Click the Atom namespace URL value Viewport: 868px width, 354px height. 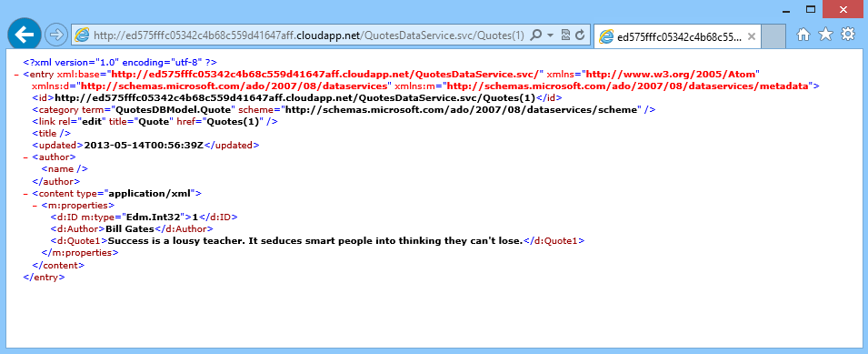click(672, 74)
